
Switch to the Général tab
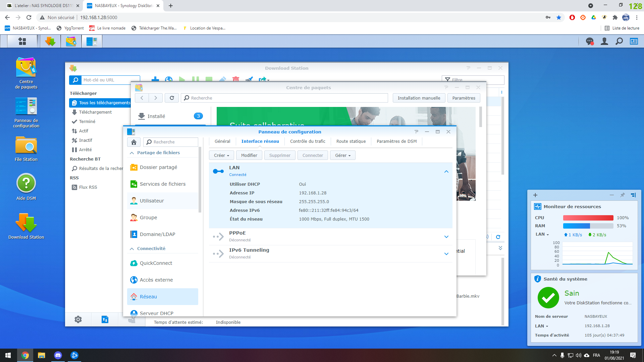(222, 141)
